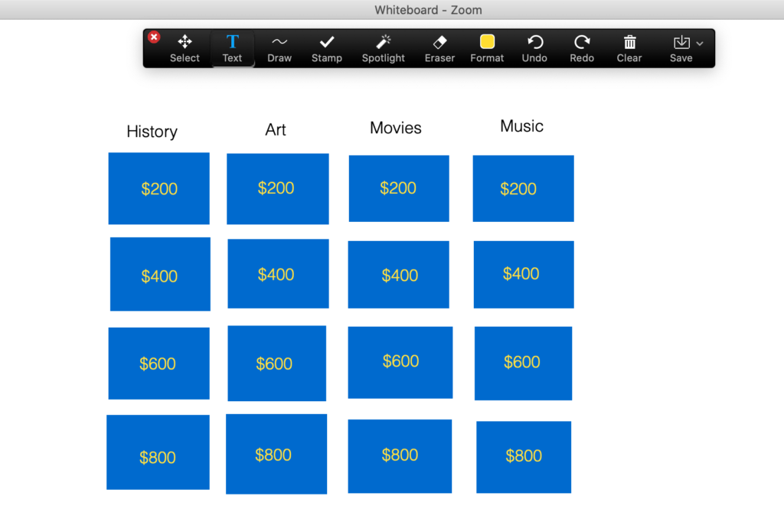
Task: Select the Art $400 tile
Action: tap(278, 274)
